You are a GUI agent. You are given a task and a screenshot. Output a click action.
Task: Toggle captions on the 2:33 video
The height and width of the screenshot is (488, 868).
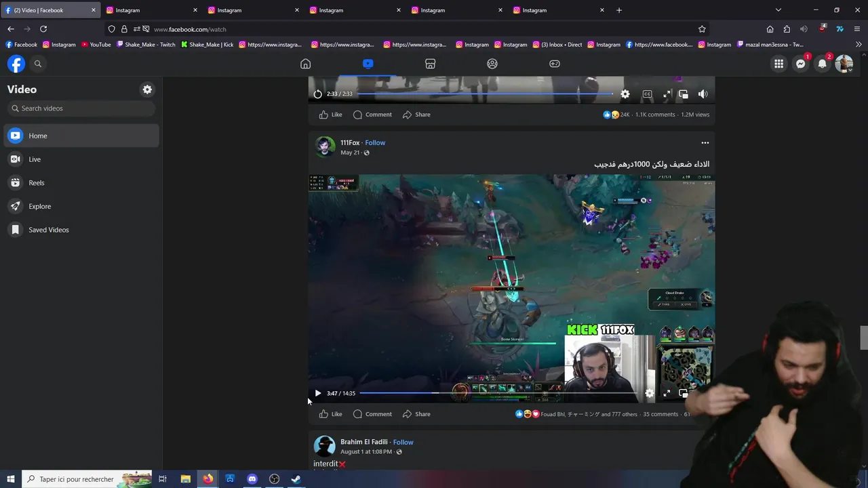click(x=648, y=94)
